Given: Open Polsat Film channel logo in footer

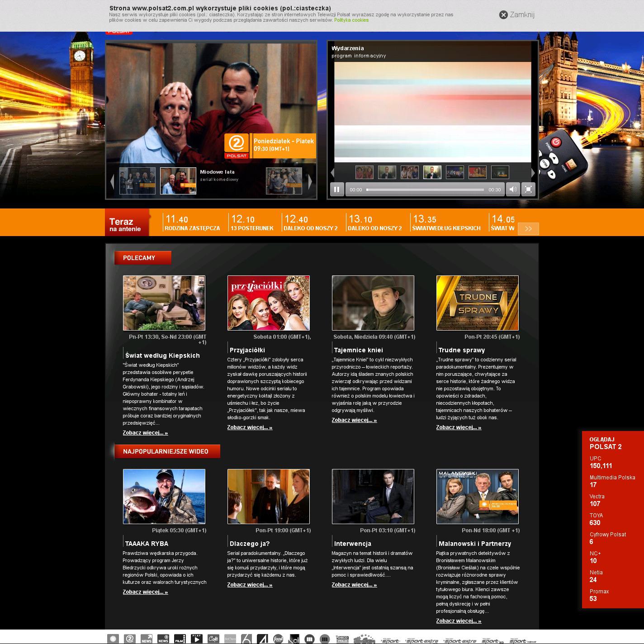Looking at the screenshot, I should click(x=180, y=639).
